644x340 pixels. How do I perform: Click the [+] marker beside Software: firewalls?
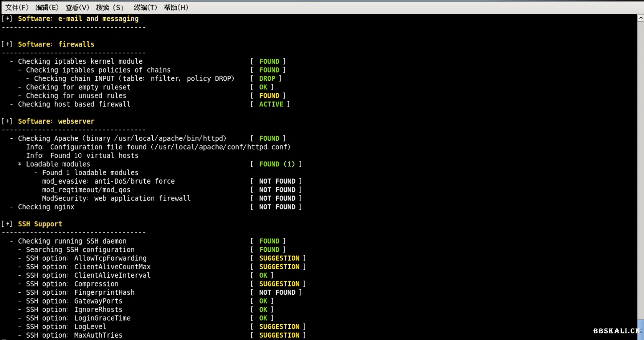(7, 44)
